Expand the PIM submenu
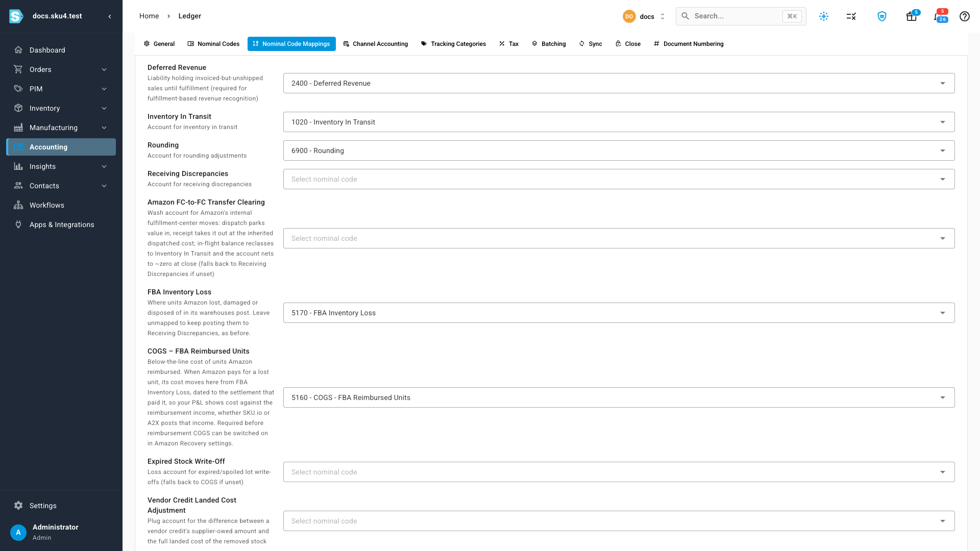980x551 pixels. (x=104, y=89)
